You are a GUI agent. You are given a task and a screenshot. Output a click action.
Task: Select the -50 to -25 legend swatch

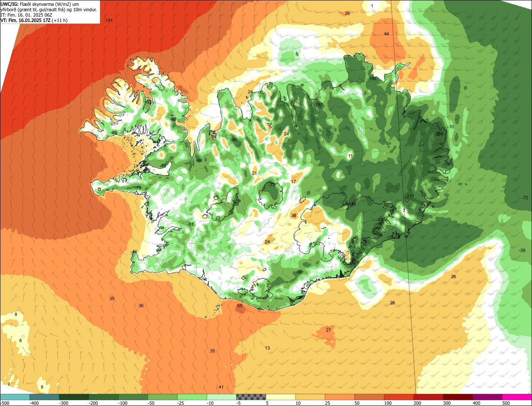pos(162,397)
